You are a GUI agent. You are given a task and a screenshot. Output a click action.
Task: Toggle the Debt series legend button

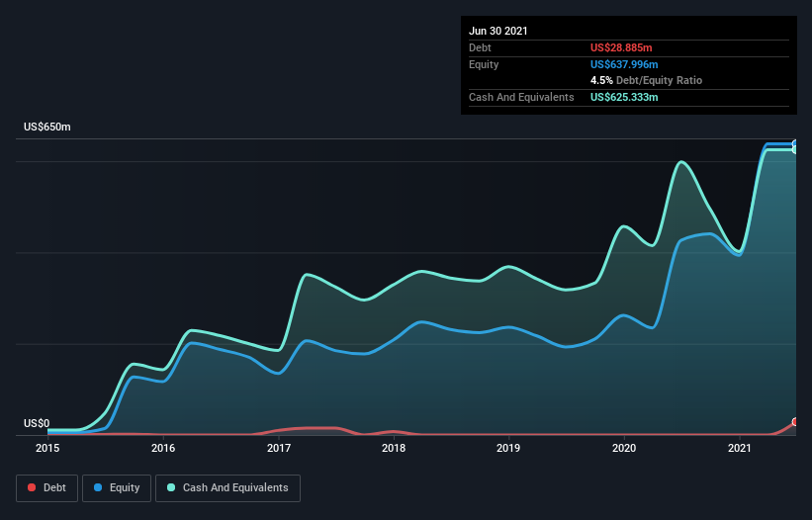pos(46,488)
